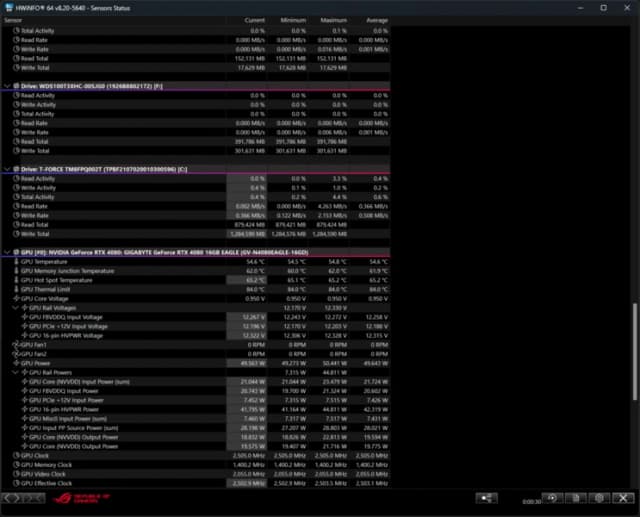Click the fan icon beside GPU Fan1
Viewport: 640px width, 517px height.
tap(16, 345)
